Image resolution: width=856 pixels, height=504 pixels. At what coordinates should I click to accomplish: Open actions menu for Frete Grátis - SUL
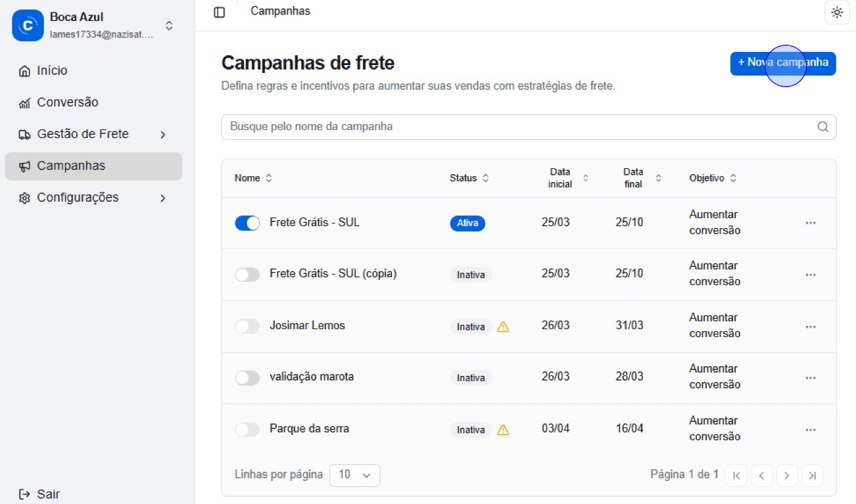pos(810,223)
